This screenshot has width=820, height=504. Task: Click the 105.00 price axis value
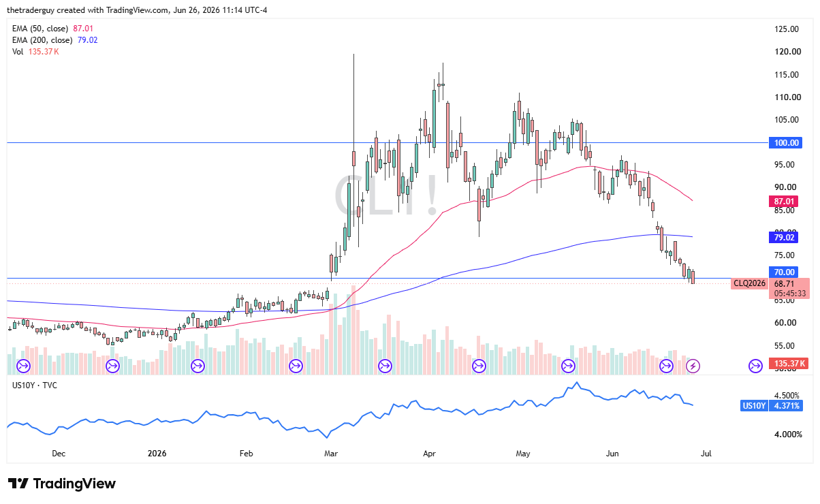point(787,120)
